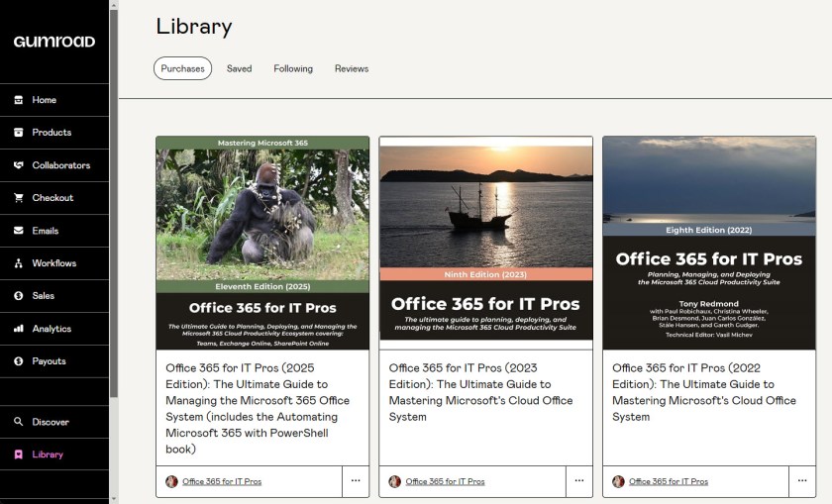Click seller avatar on 2022 Edition card

point(618,481)
